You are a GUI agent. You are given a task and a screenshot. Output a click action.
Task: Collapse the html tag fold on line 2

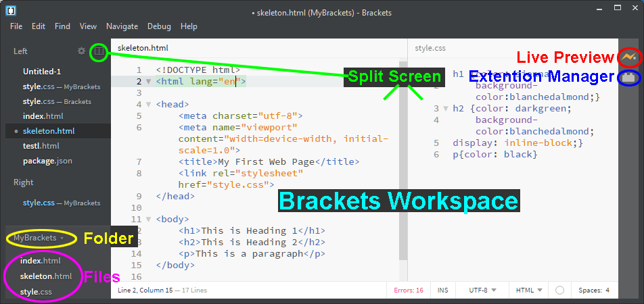[148, 82]
